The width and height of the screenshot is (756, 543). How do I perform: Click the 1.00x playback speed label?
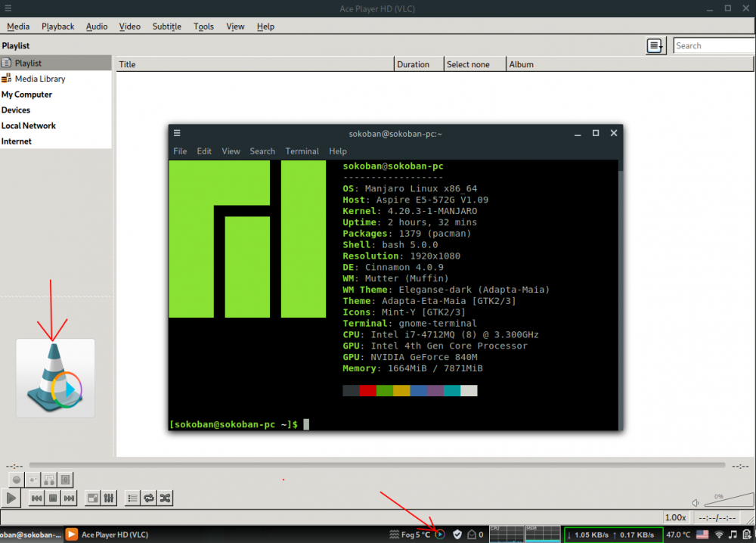click(675, 517)
